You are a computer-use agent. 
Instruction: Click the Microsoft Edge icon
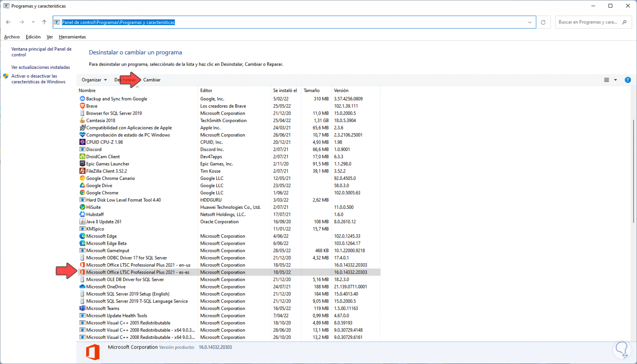[x=82, y=236]
